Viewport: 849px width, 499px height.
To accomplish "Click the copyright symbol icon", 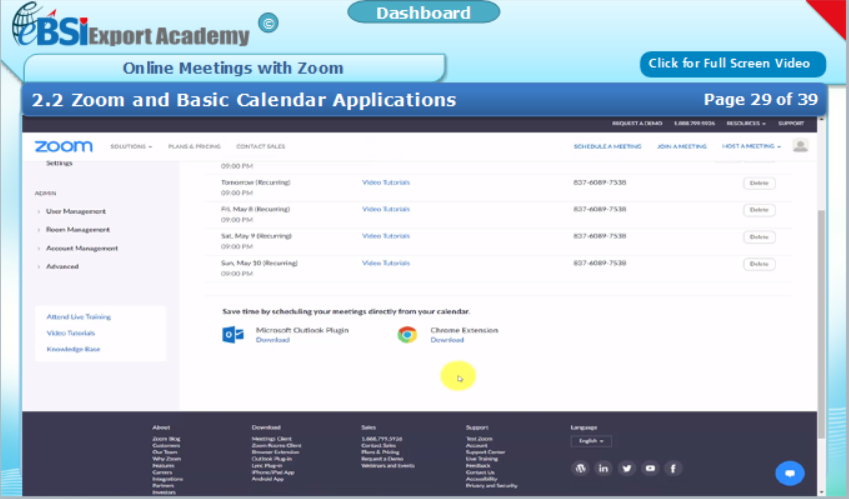I will 268,23.
